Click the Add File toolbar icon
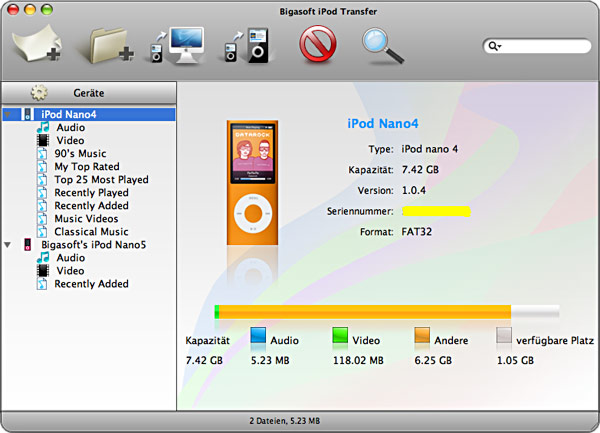The width and height of the screenshot is (600, 433). (x=37, y=44)
